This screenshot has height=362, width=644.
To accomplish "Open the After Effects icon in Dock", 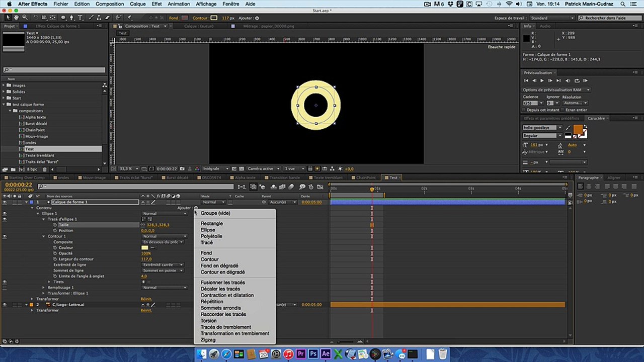I will click(326, 354).
